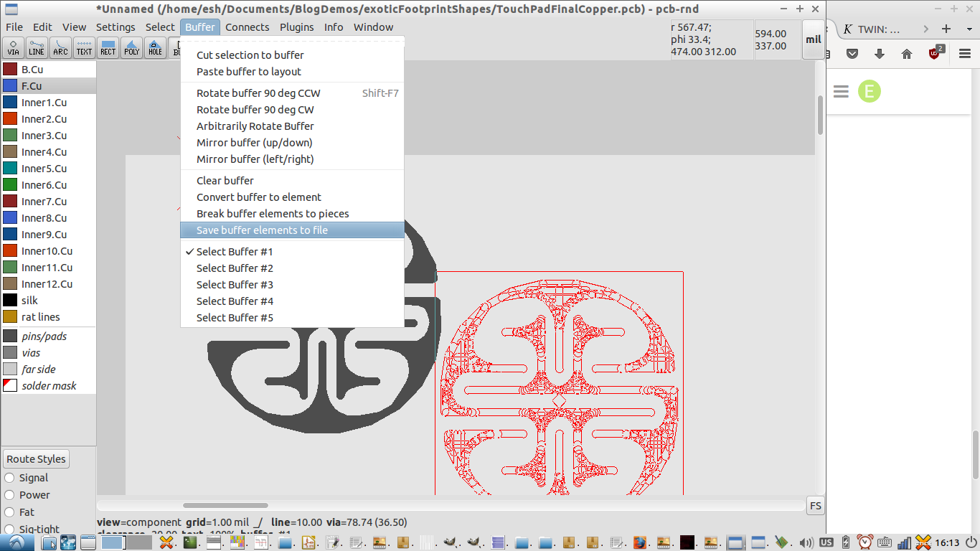980x551 pixels.
Task: Click the horizontal canvas scrollbar
Action: (x=225, y=504)
